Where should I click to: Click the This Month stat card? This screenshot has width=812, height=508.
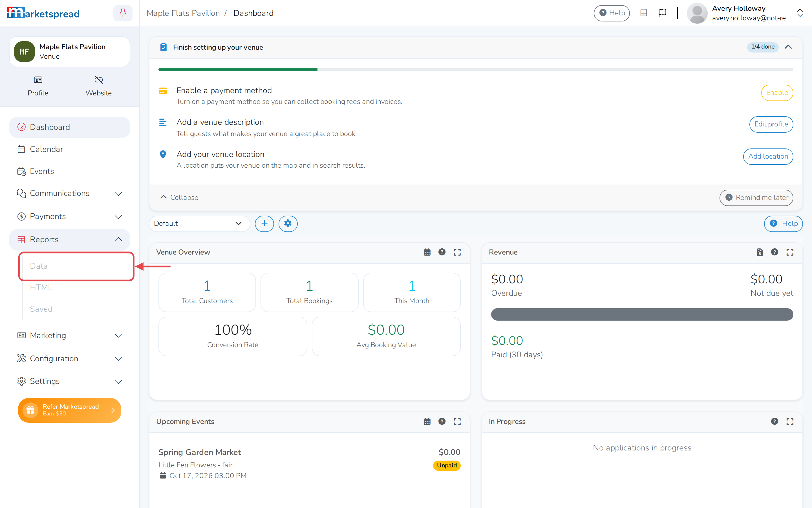[412, 292]
